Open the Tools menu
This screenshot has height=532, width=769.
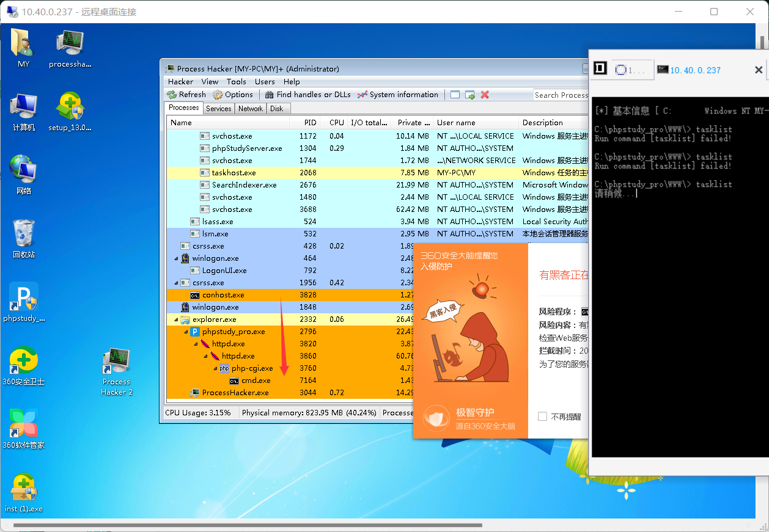point(237,81)
